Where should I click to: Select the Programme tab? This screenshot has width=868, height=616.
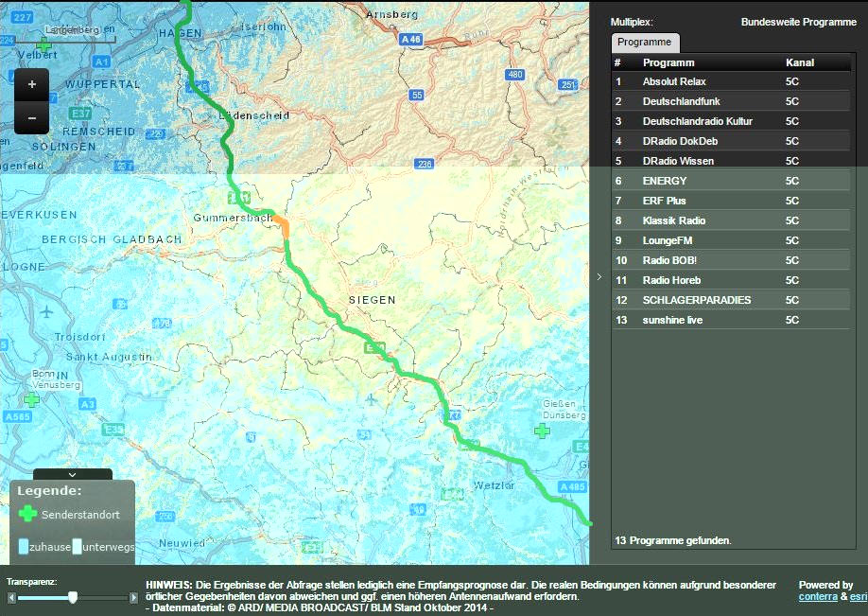pyautogui.click(x=645, y=43)
